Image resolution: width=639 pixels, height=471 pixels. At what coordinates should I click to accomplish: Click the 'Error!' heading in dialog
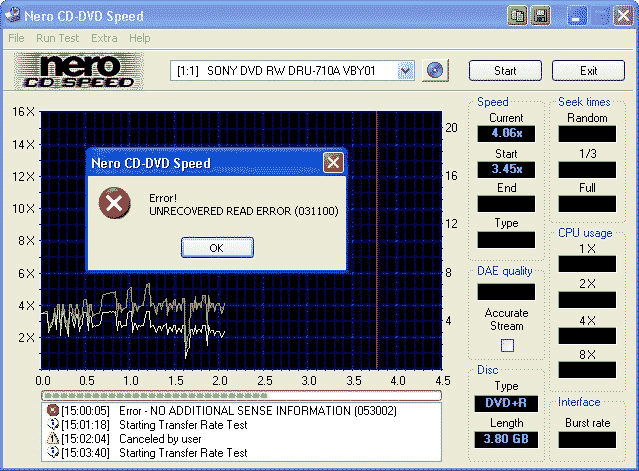(163, 198)
